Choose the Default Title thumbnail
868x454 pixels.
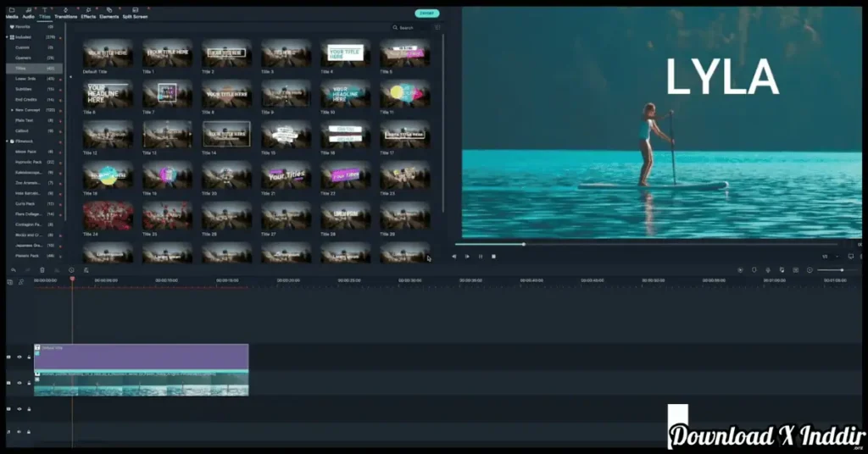pos(108,53)
